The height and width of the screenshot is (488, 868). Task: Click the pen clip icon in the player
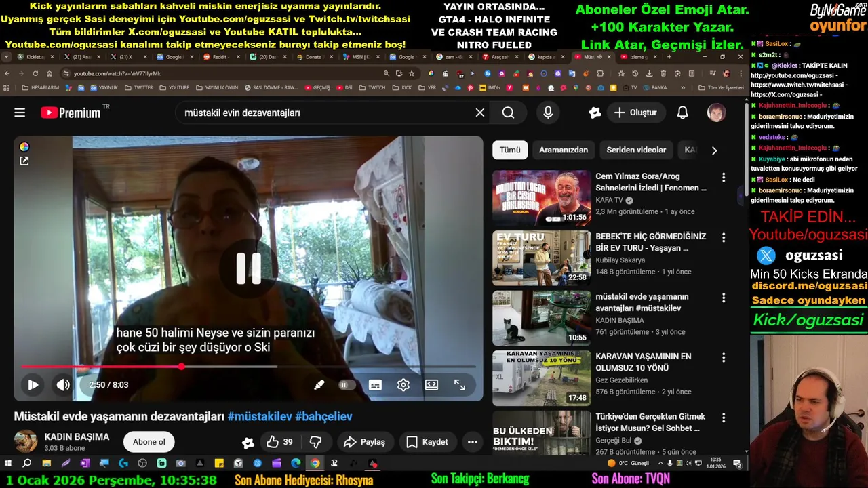[x=319, y=384]
